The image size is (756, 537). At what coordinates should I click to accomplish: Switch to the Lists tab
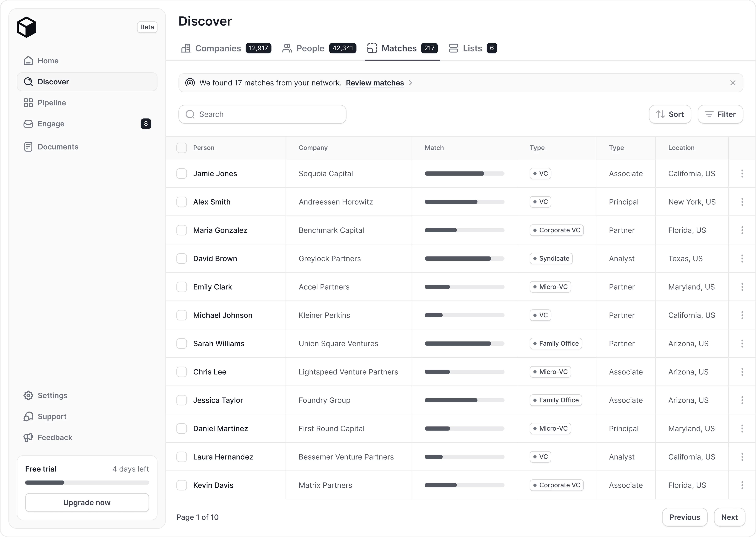click(472, 48)
